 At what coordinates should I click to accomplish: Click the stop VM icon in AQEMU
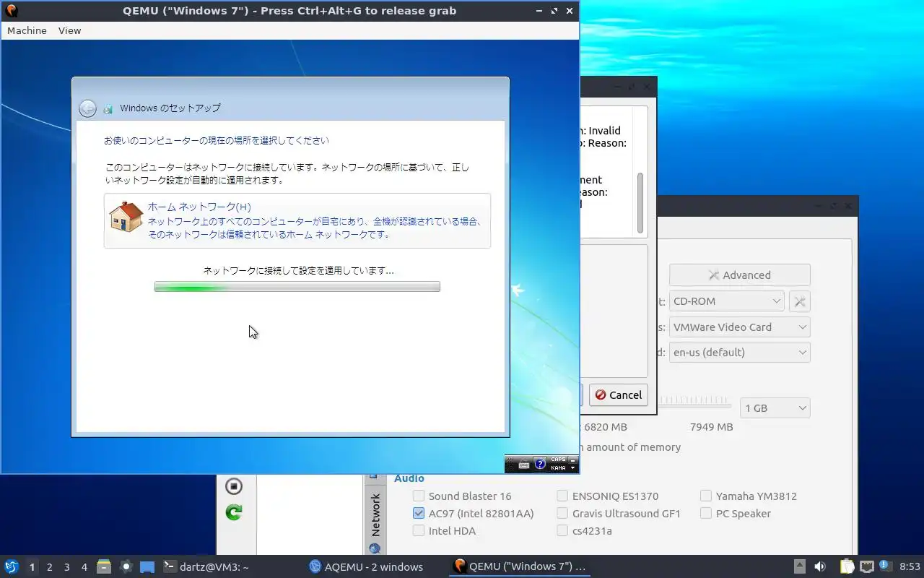[233, 486]
